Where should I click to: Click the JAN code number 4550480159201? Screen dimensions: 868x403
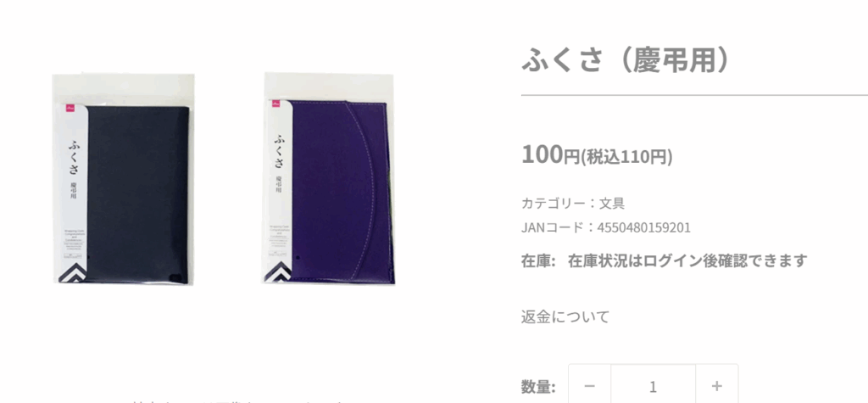[643, 228]
